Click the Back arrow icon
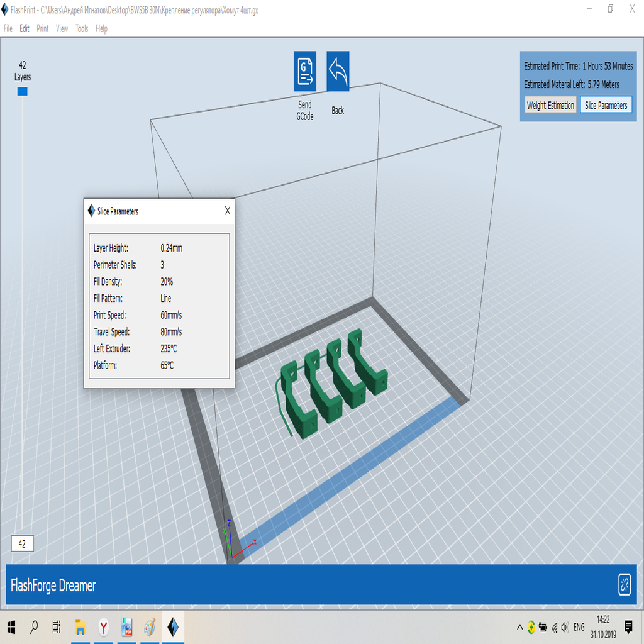 338,71
